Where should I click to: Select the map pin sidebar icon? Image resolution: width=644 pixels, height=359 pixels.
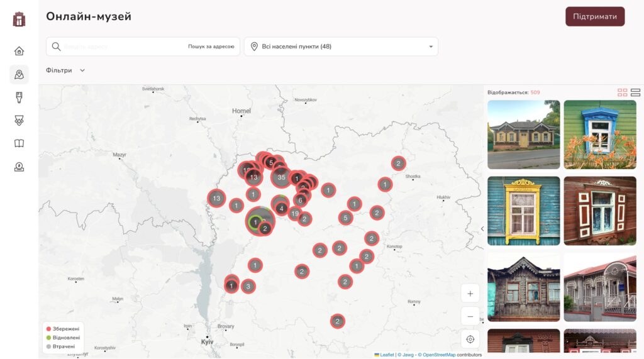click(19, 75)
